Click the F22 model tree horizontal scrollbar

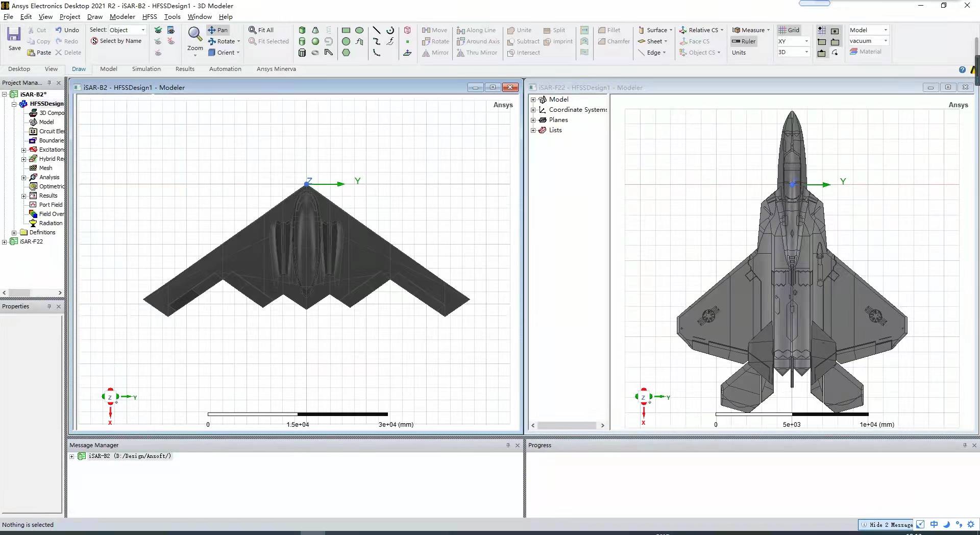point(568,425)
